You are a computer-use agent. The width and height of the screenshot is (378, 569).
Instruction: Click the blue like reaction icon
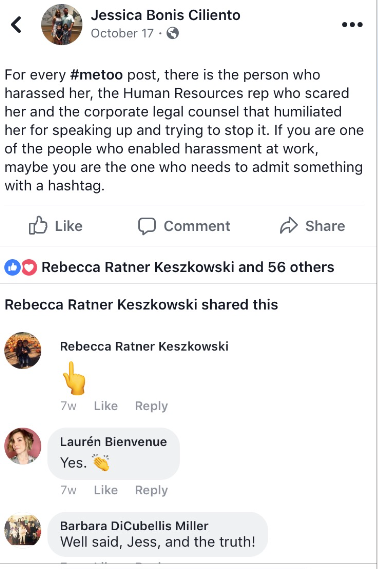pyautogui.click(x=12, y=267)
